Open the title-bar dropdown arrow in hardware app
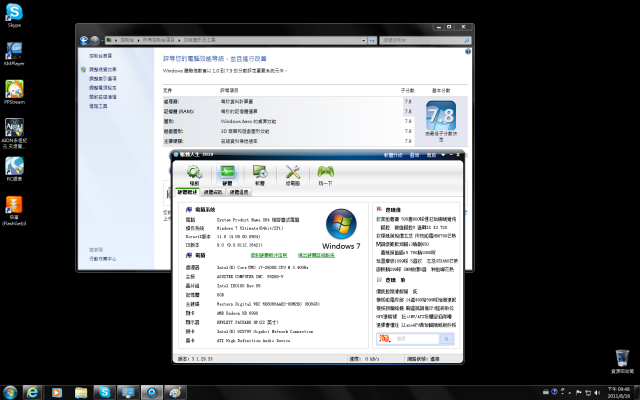Screen dimensions: 640x400 pyautogui.click(x=443, y=155)
